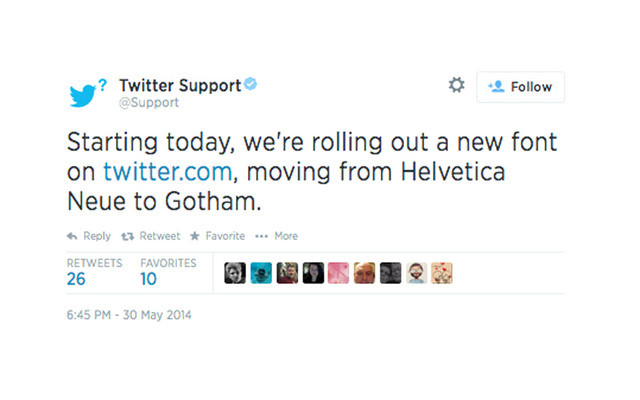Favorite the tweet with the star

(x=218, y=236)
